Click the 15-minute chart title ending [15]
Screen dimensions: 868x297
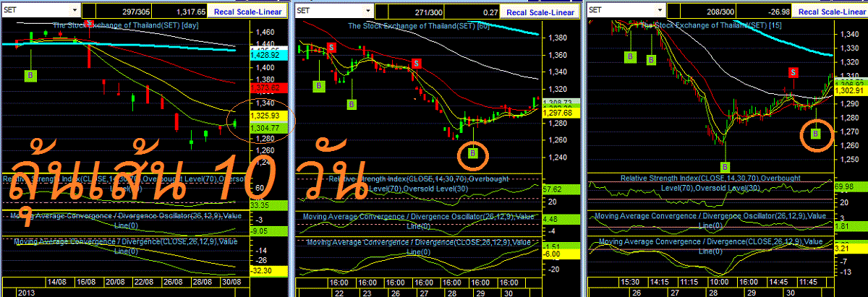pyautogui.click(x=712, y=25)
